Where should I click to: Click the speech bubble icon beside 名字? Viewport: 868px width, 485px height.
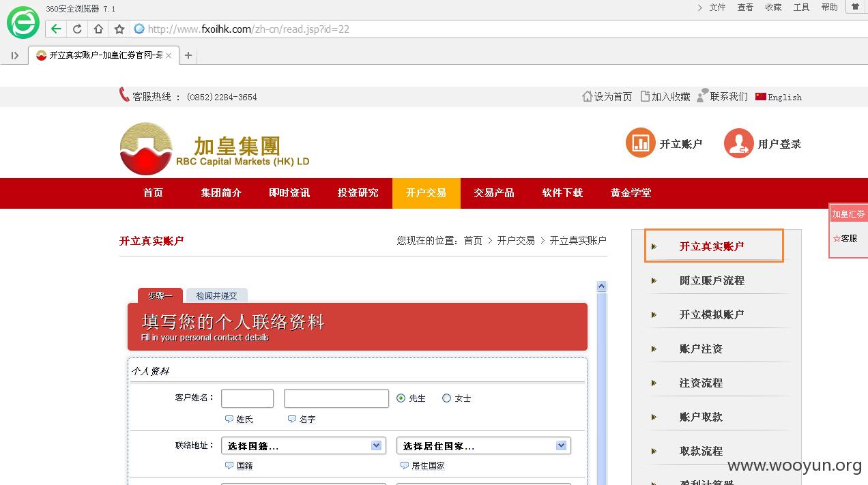(292, 419)
